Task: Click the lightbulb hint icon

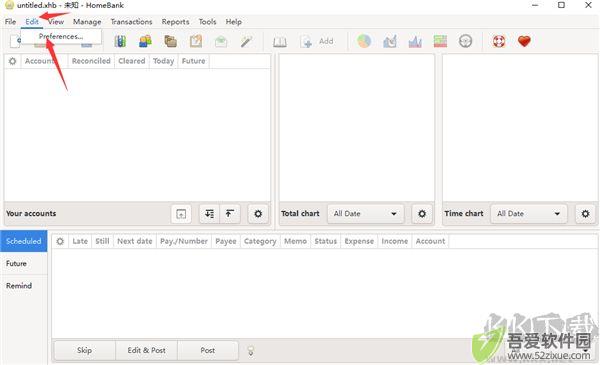Action: coord(251,351)
